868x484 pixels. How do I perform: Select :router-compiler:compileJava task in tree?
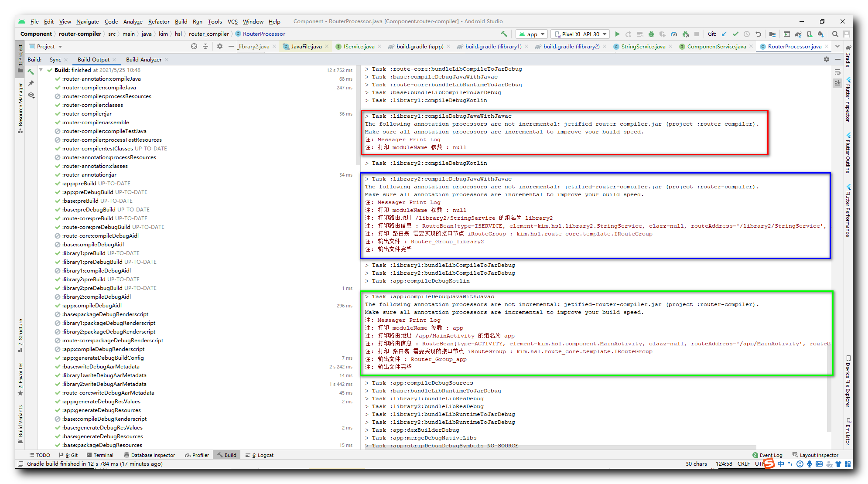pyautogui.click(x=99, y=88)
